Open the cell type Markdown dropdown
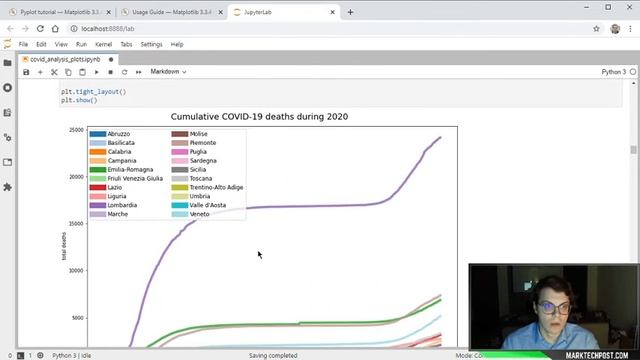This screenshot has width=640, height=360. [168, 72]
